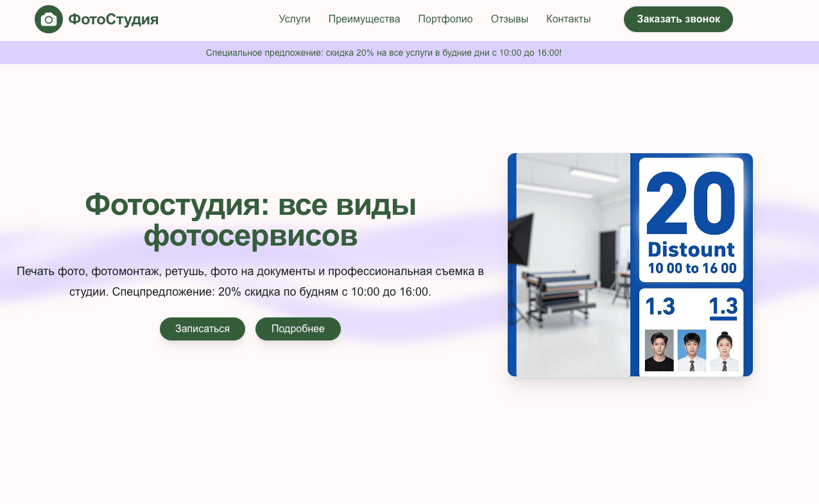Screen dimensions: 819x504
Task: Click the ФотоСтудия brand name
Action: coord(113,19)
